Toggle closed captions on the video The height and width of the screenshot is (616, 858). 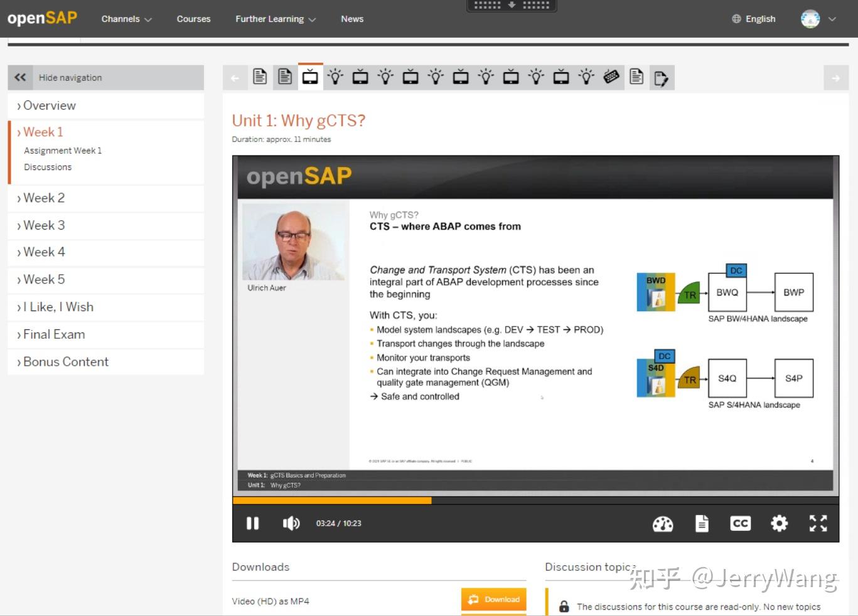tap(740, 523)
